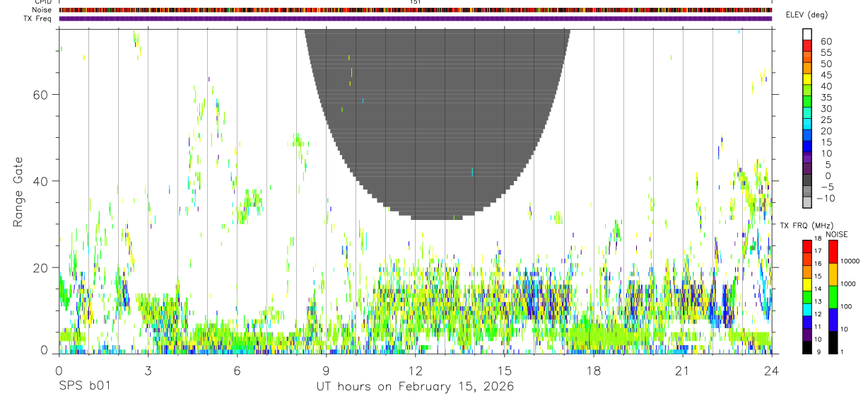The height and width of the screenshot is (401, 868).
Task: Click the "15" tick on the UT hours axis
Action: [x=504, y=370]
